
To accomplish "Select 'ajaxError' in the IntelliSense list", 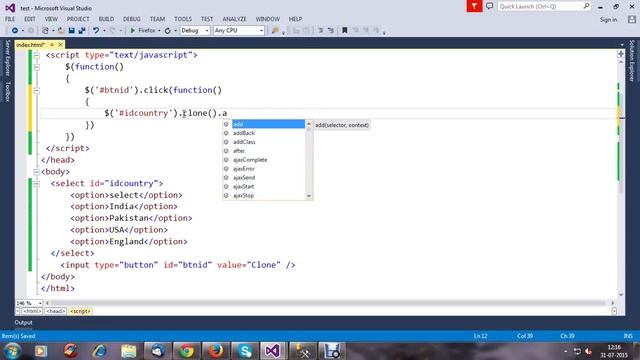I will click(268, 169).
